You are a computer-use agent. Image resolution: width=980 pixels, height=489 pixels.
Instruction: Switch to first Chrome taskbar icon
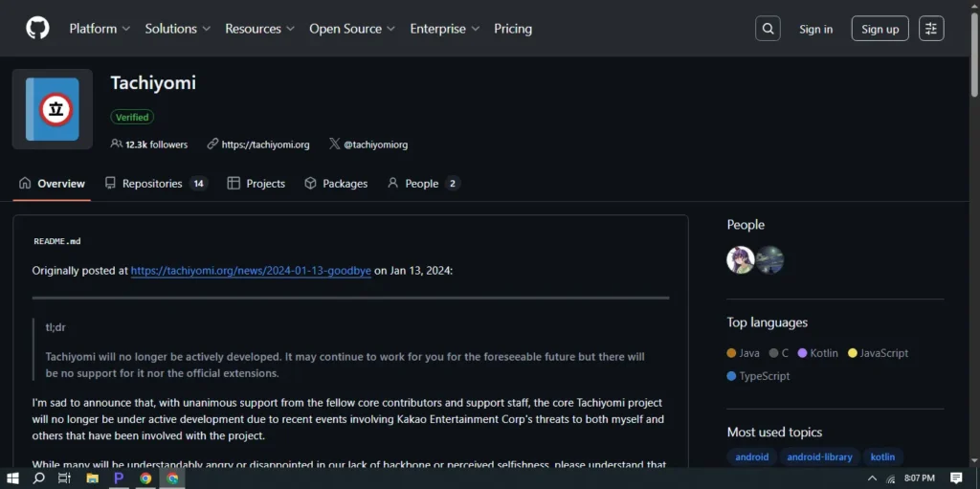coord(145,478)
